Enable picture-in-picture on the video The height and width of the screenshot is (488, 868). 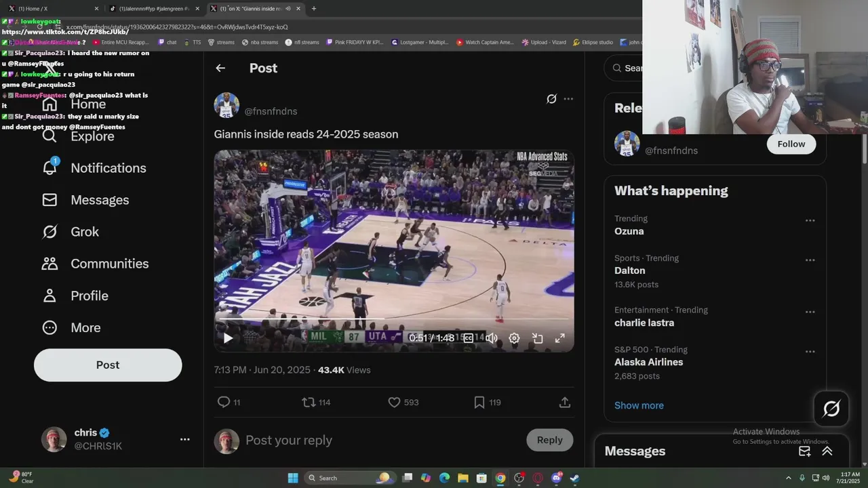tap(537, 338)
